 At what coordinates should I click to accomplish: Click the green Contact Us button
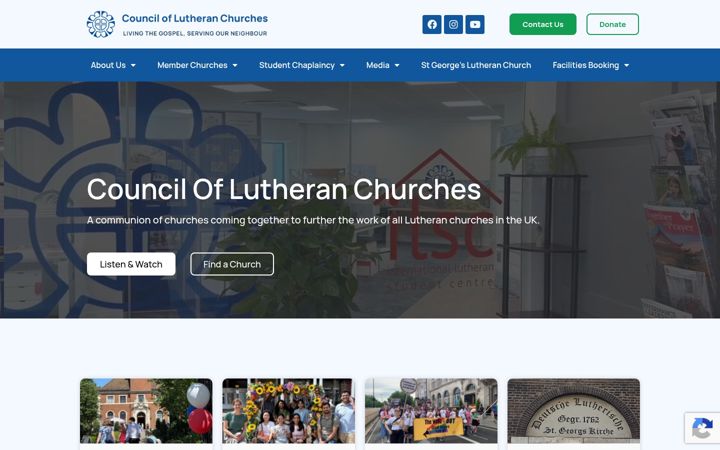543,24
